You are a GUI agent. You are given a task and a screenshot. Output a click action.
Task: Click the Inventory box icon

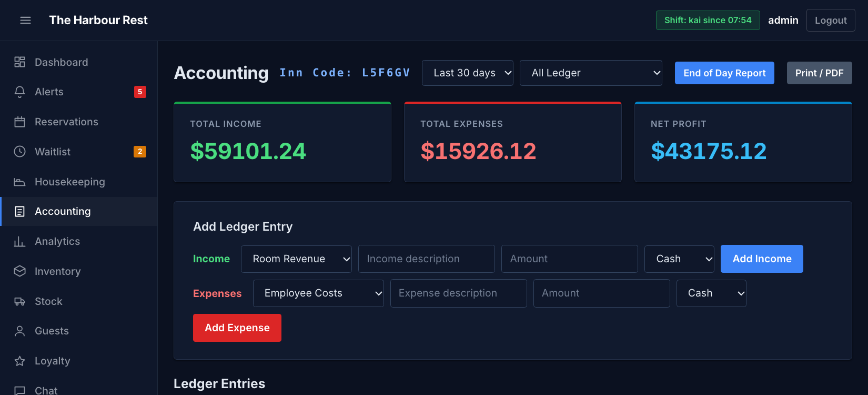19,271
